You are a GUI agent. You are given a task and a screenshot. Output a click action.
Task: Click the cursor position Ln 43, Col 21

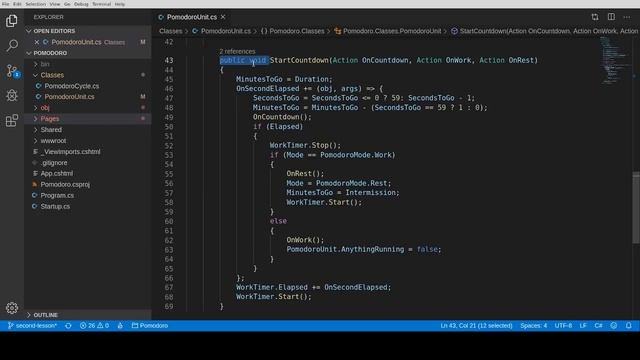tap(476, 326)
